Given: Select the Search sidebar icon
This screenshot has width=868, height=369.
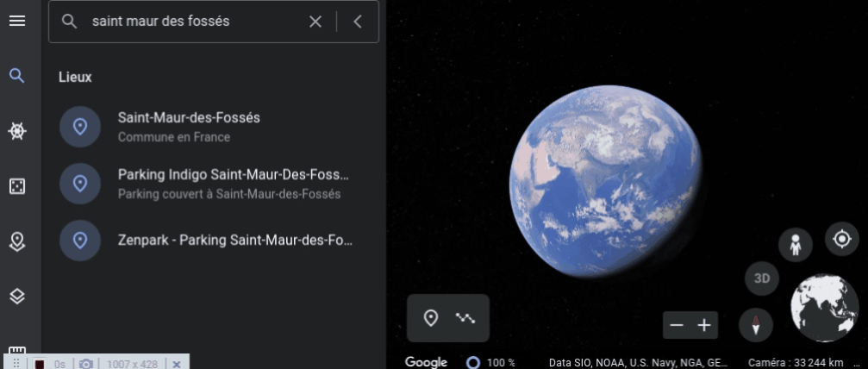Looking at the screenshot, I should click(x=17, y=76).
